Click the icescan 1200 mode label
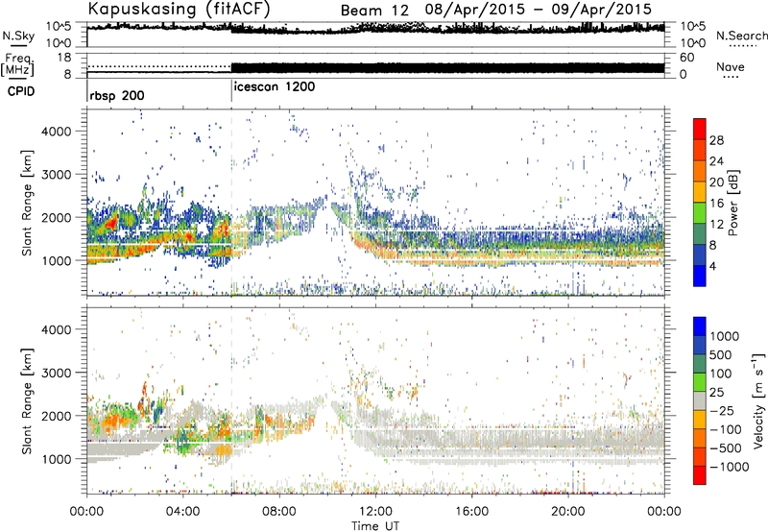This screenshot has height=532, width=768. point(275,86)
